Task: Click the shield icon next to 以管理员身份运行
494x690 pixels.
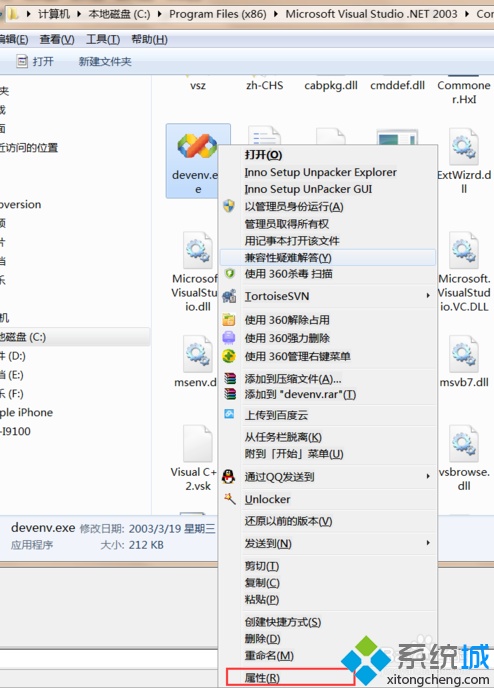Action: tap(229, 206)
